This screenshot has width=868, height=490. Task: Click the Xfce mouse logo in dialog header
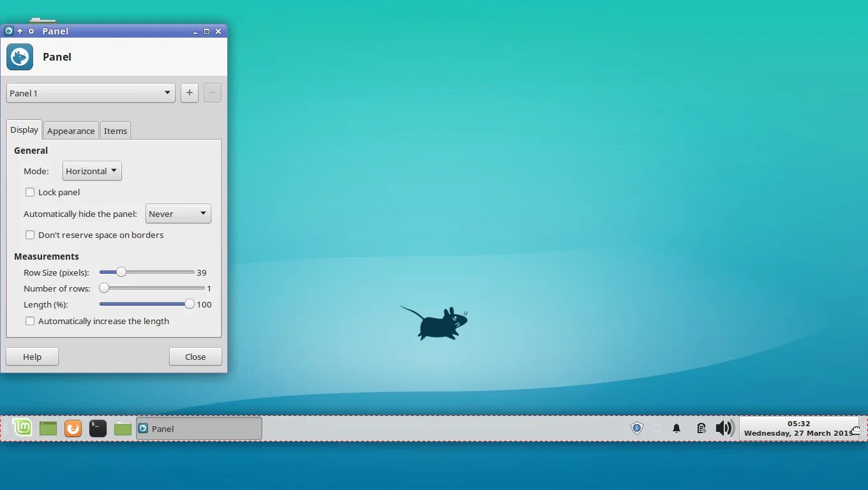[x=20, y=57]
